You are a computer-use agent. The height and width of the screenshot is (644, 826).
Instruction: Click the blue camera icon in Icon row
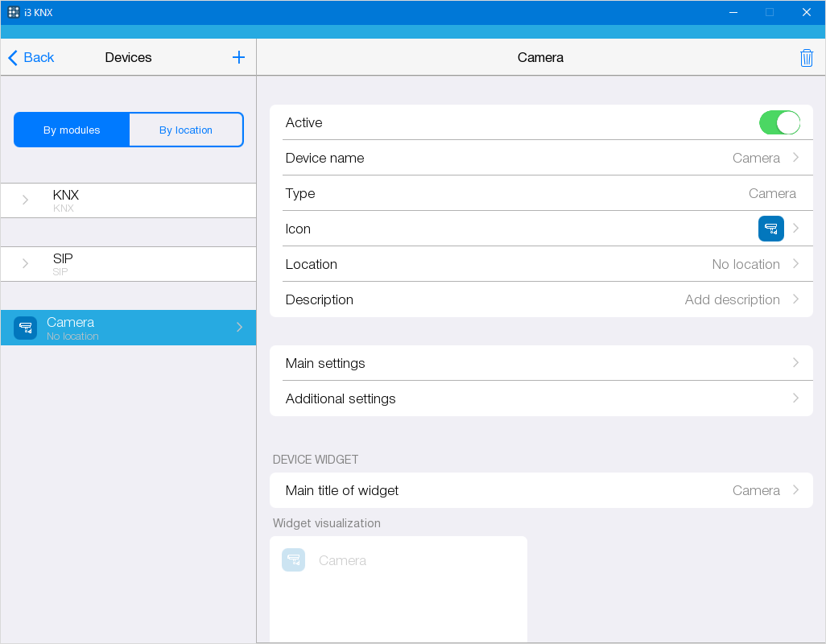pyautogui.click(x=770, y=229)
